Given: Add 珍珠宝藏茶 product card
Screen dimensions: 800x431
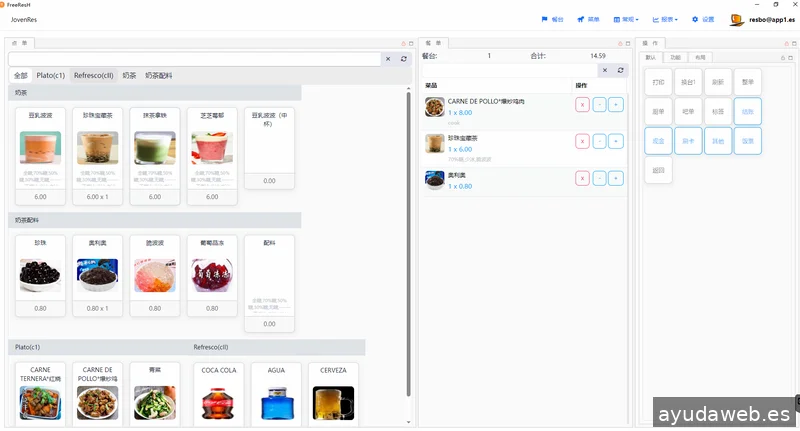Looking at the screenshot, I should point(97,156).
